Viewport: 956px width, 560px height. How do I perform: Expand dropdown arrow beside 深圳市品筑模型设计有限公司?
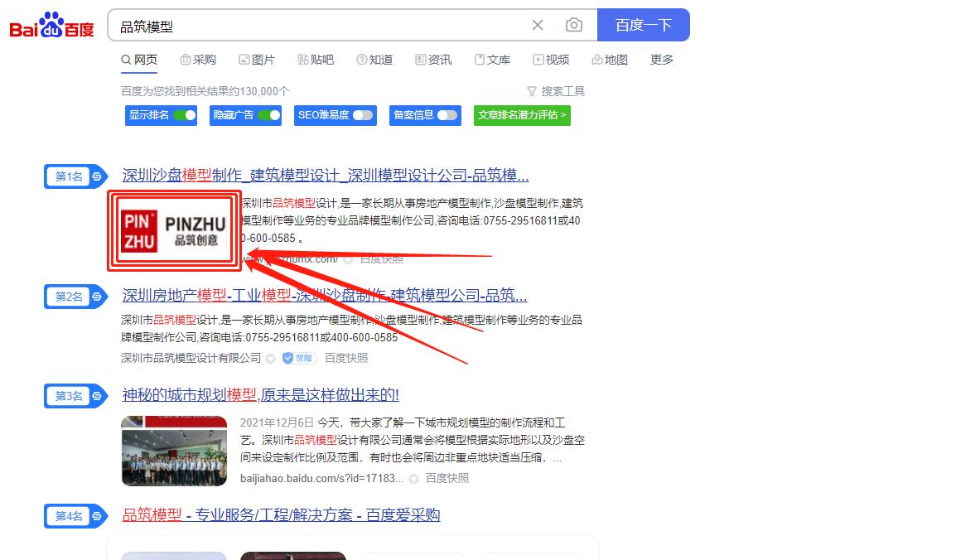(269, 358)
